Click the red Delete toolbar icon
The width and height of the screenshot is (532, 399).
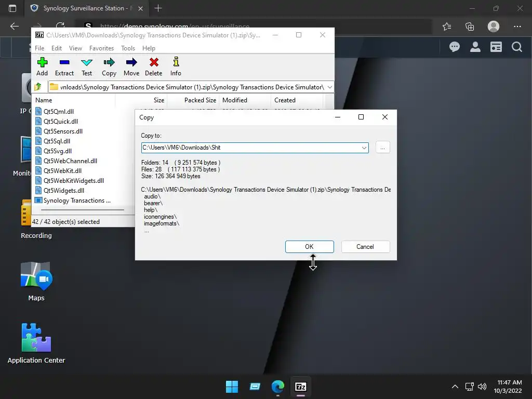(x=154, y=67)
